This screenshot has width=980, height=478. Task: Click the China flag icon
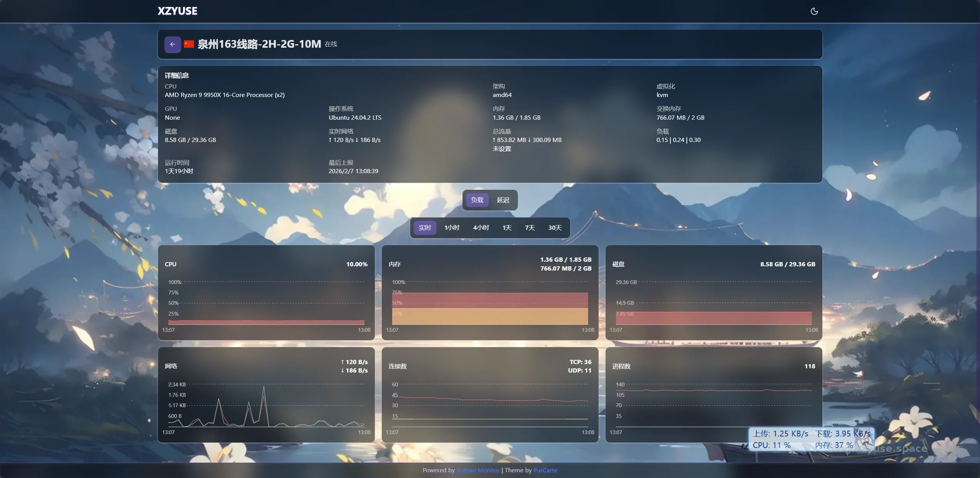(189, 44)
